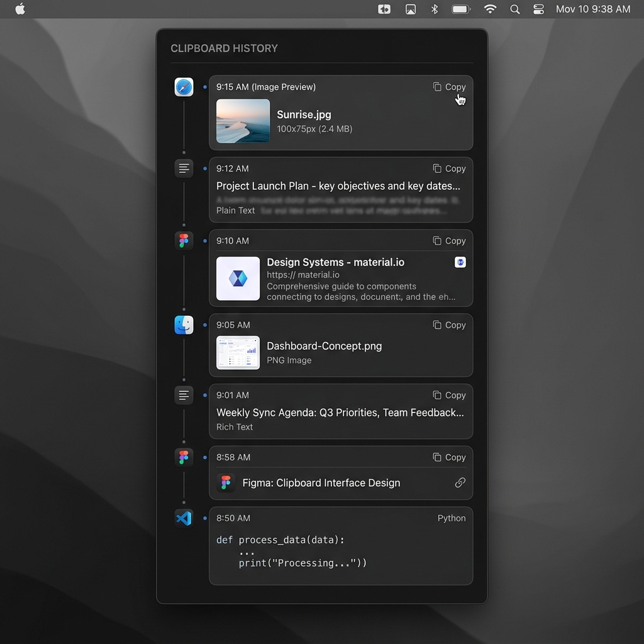
Task: Click the 'PNG Image' type label
Action: (289, 360)
